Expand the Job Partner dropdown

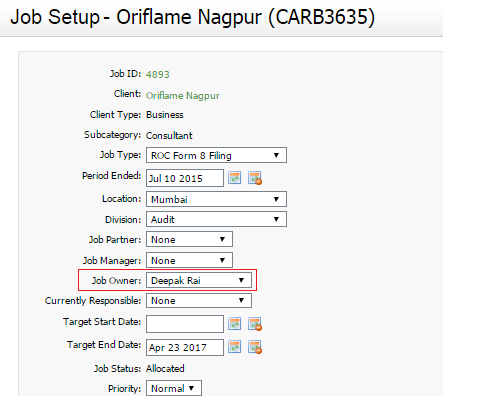point(189,239)
